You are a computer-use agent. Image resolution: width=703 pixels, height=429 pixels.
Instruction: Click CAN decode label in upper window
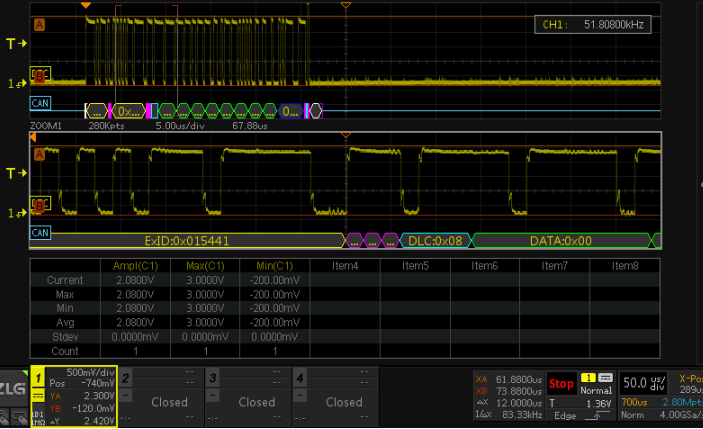click(x=40, y=103)
